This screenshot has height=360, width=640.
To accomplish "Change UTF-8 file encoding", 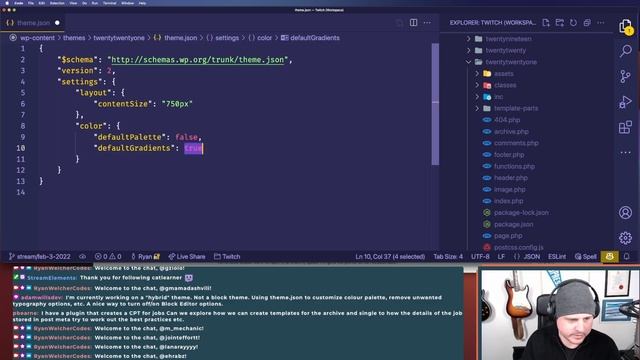I will coord(480,257).
